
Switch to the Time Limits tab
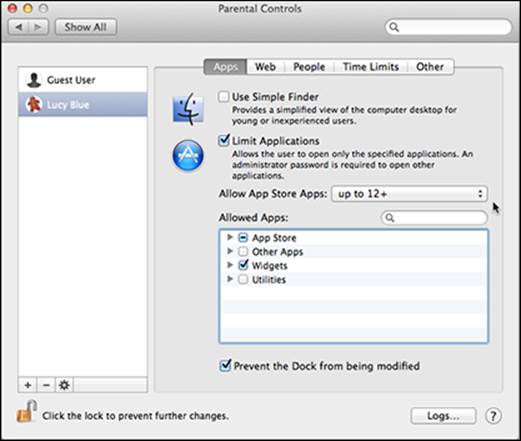[371, 67]
